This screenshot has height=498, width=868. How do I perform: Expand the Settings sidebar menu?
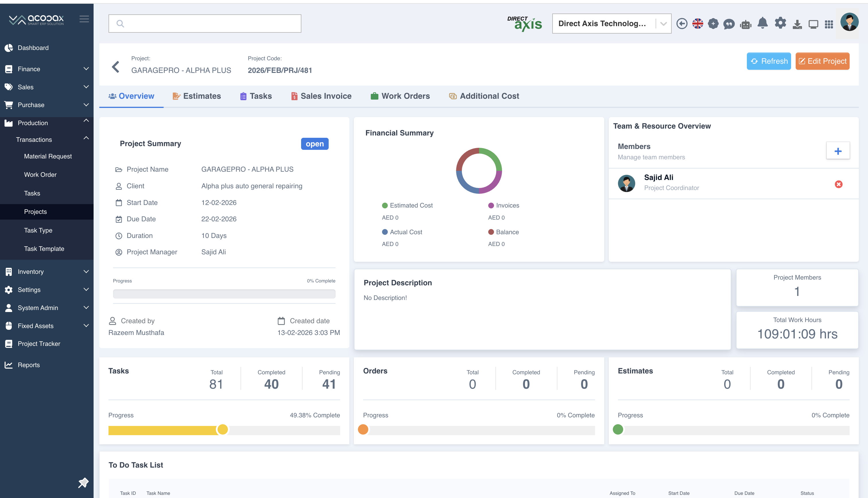(x=46, y=290)
